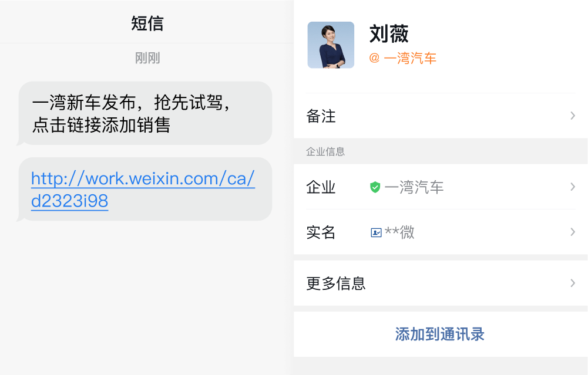Image resolution: width=588 pixels, height=375 pixels.
Task: Tap 添加到通讯录 button
Action: (x=440, y=334)
